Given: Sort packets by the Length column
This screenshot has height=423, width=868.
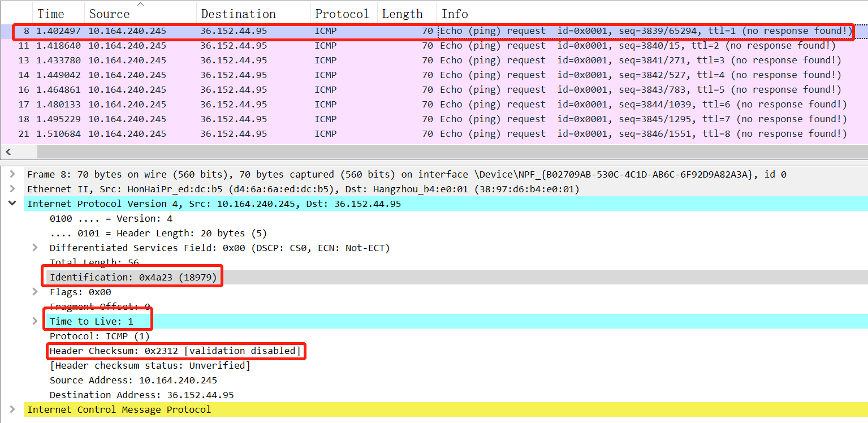Looking at the screenshot, I should pyautogui.click(x=403, y=12).
